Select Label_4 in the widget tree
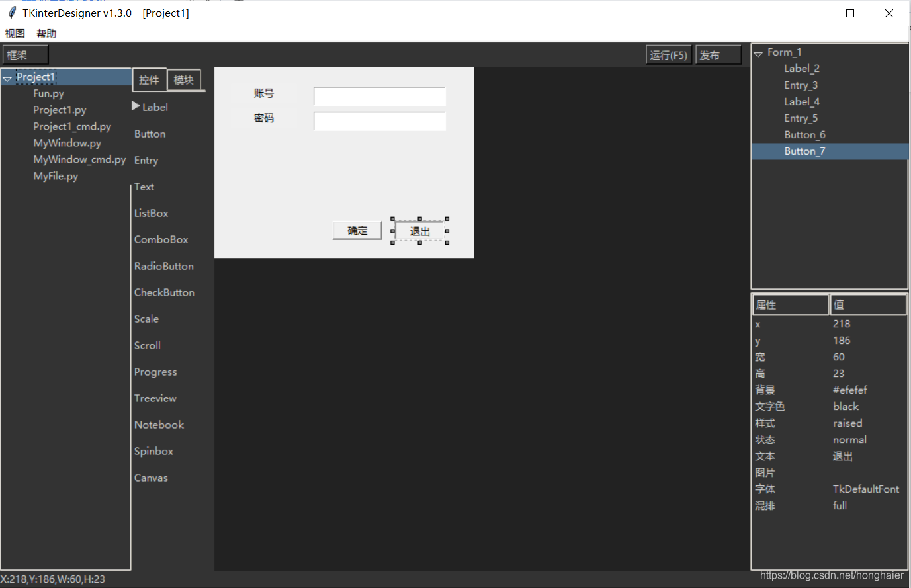Viewport: 911px width, 588px height. coord(801,102)
